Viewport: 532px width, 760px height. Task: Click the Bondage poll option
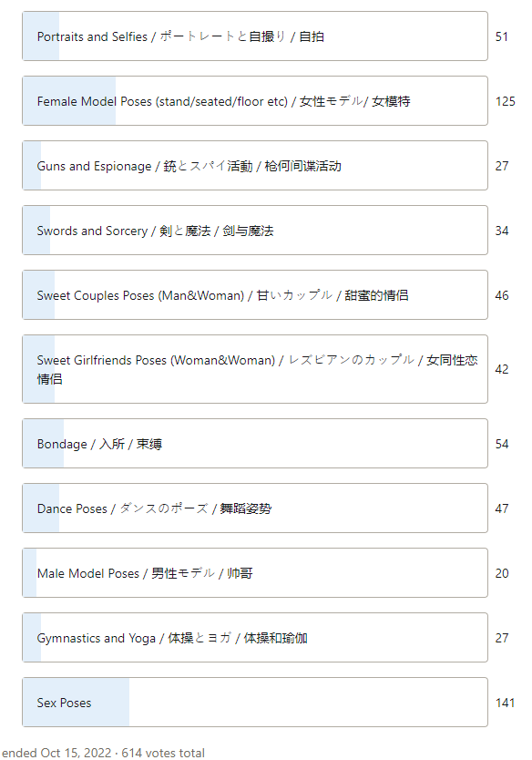click(255, 444)
